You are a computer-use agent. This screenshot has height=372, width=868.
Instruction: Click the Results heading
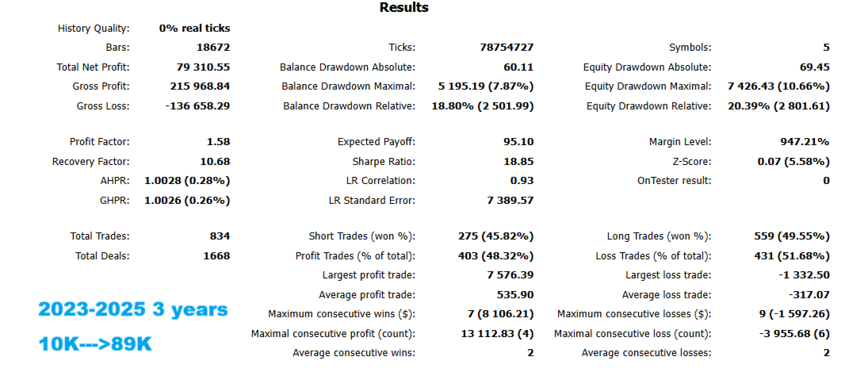[403, 8]
